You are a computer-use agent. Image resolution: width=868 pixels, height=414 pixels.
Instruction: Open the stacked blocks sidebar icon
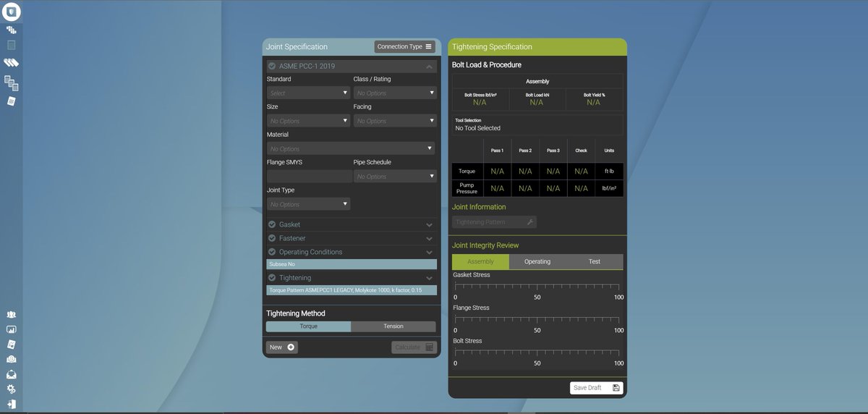(x=11, y=30)
